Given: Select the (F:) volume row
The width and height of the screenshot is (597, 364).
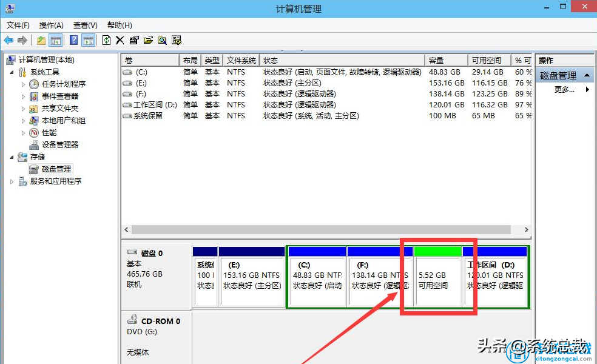Looking at the screenshot, I should click(326, 93).
